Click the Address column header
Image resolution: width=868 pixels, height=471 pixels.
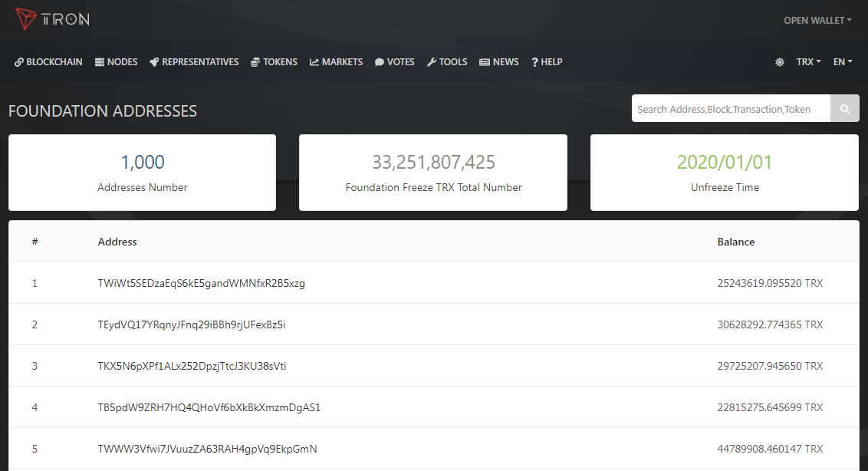tap(117, 242)
